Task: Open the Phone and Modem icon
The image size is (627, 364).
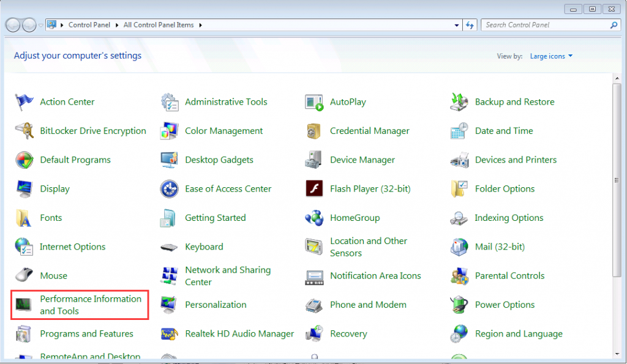Action: 314,305
